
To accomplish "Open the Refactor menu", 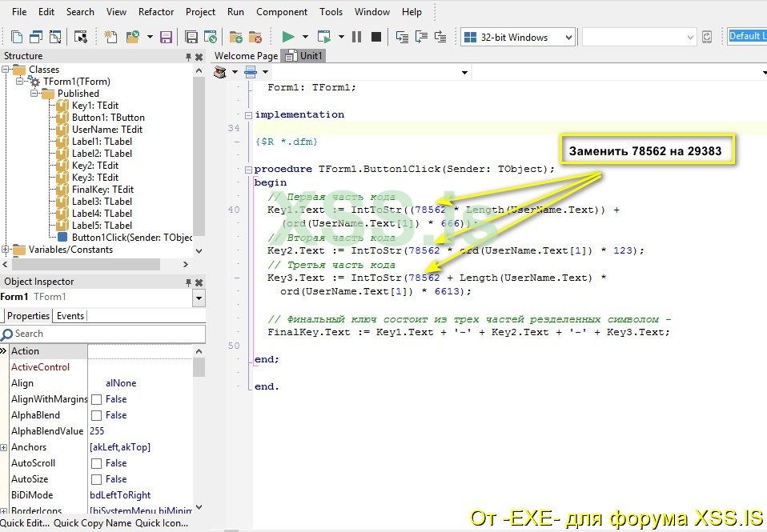I will click(156, 12).
